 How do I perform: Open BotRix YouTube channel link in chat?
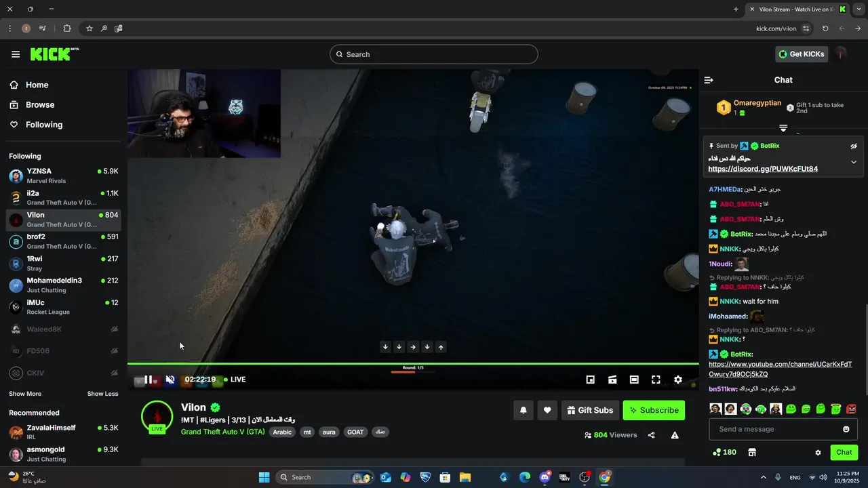(x=780, y=369)
